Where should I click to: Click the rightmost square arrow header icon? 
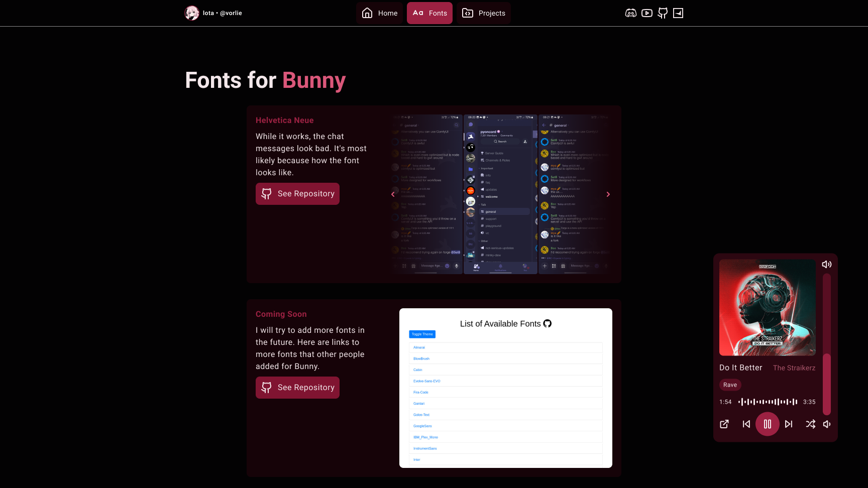click(x=678, y=13)
